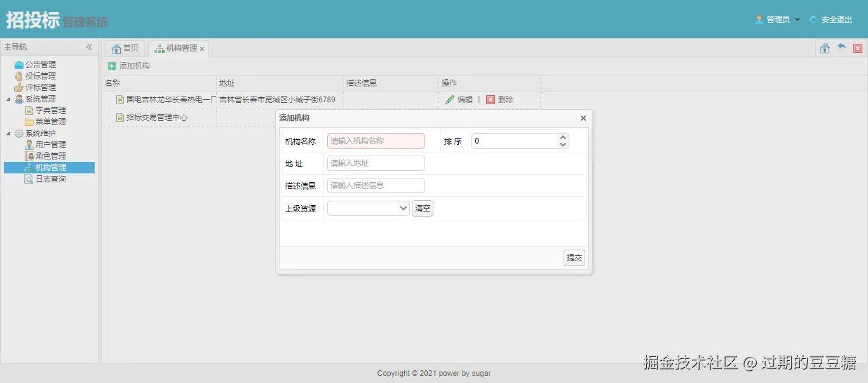Click the red close-all icon in top-right toolbar
Screen dimensions: 868x383
click(858, 48)
